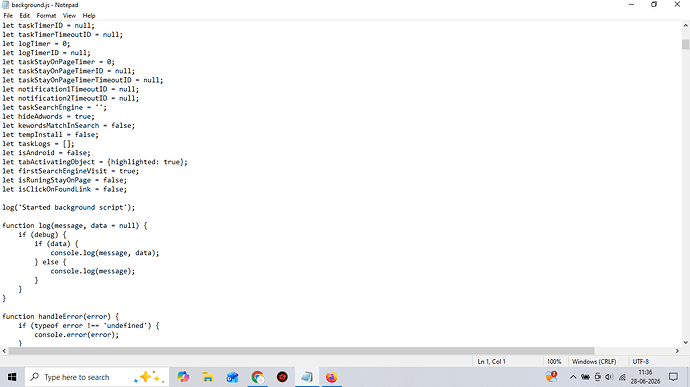Image resolution: width=690 pixels, height=387 pixels.
Task: Open the Format menu
Action: [46, 15]
